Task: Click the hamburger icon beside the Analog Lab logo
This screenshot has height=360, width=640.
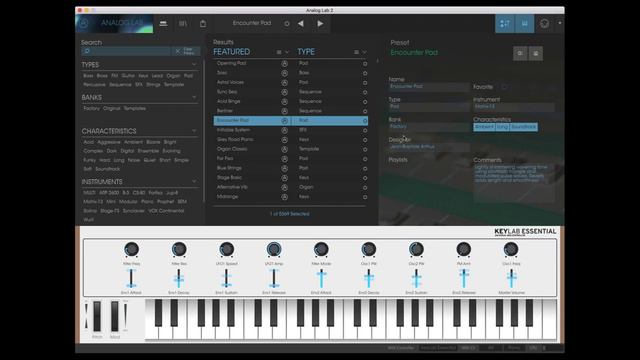Action: (163, 24)
